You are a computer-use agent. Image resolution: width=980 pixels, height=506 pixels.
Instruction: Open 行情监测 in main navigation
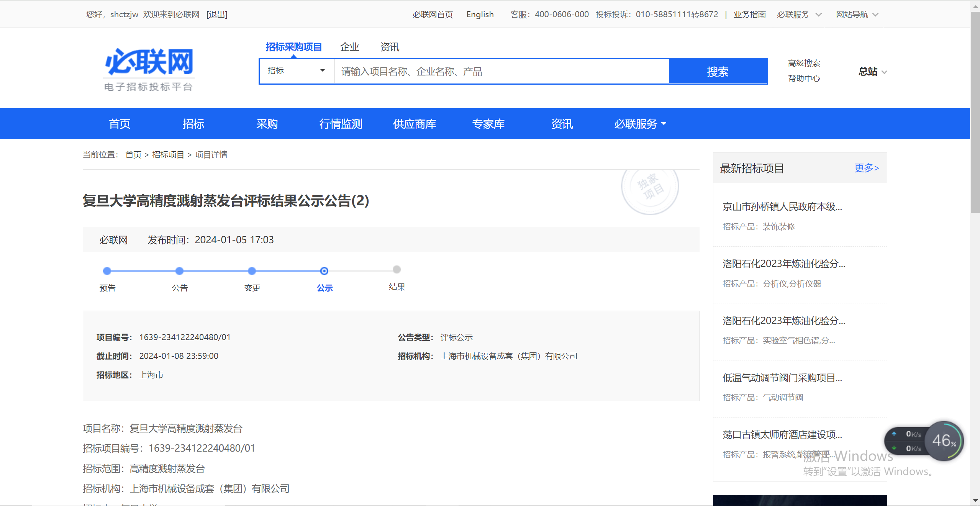[x=341, y=124]
